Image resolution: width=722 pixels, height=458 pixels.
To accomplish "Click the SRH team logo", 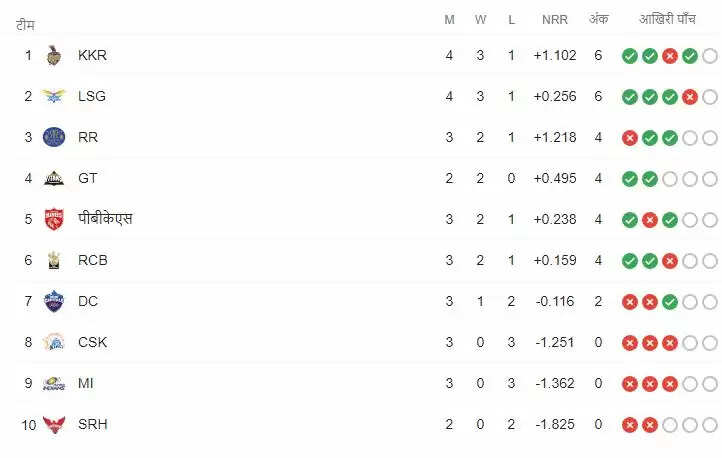I will coord(53,424).
